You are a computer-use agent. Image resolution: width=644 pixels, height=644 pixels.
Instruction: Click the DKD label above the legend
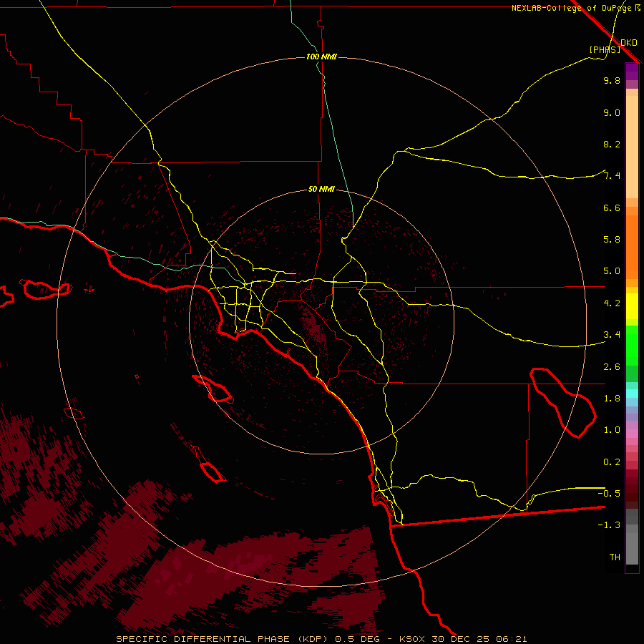(628, 42)
